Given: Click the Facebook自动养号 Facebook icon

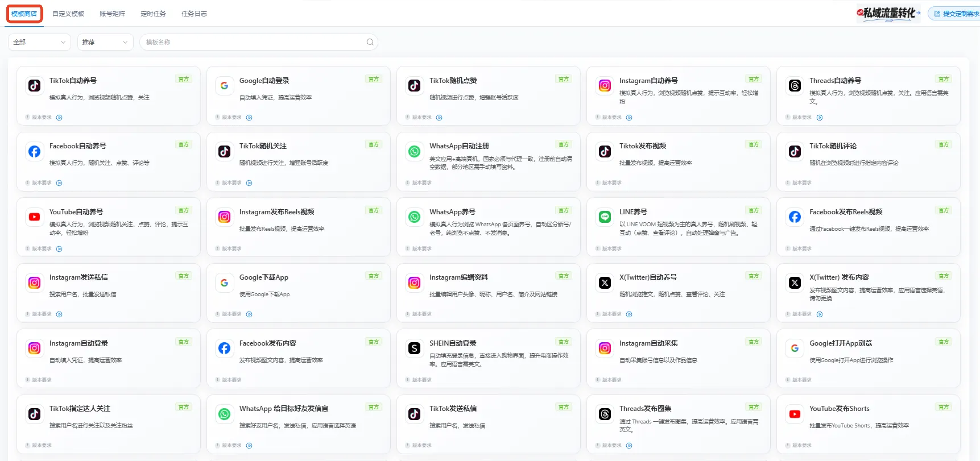Looking at the screenshot, I should (35, 151).
